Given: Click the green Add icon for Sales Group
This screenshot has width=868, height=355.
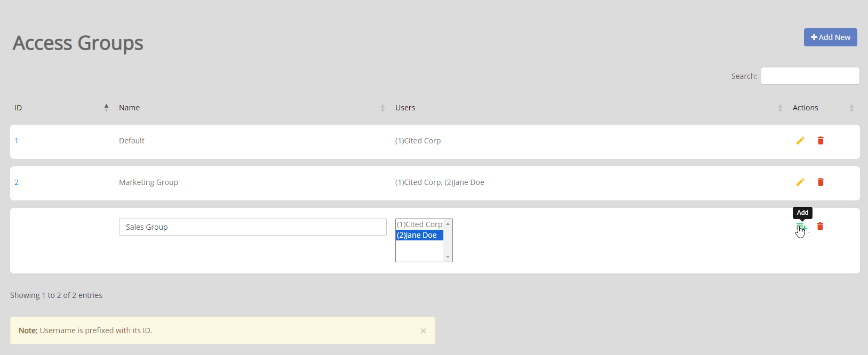Looking at the screenshot, I should (x=801, y=227).
